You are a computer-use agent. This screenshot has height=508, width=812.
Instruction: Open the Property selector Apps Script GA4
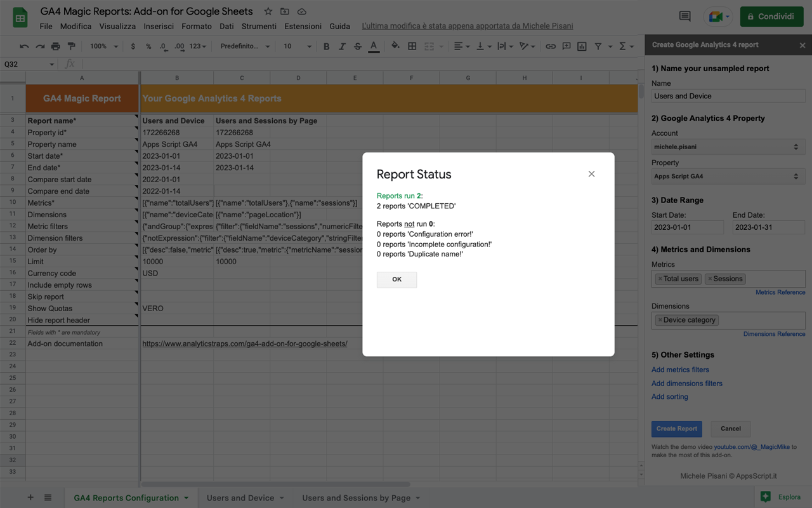coord(728,176)
